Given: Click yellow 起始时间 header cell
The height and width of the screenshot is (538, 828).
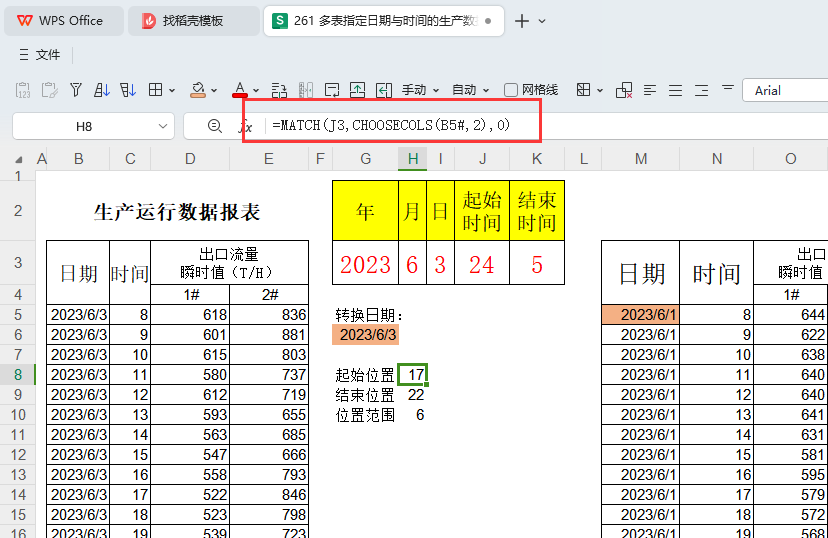Looking at the screenshot, I should pyautogui.click(x=482, y=211).
